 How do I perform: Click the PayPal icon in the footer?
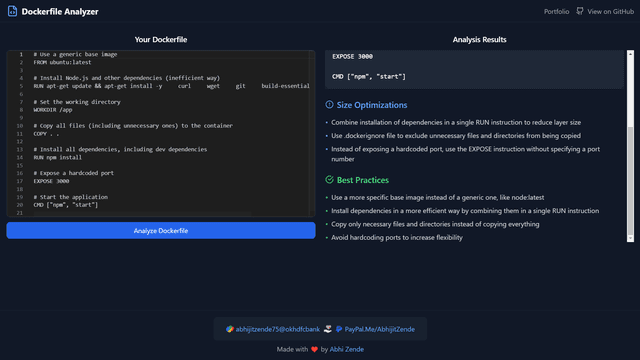coord(339,329)
